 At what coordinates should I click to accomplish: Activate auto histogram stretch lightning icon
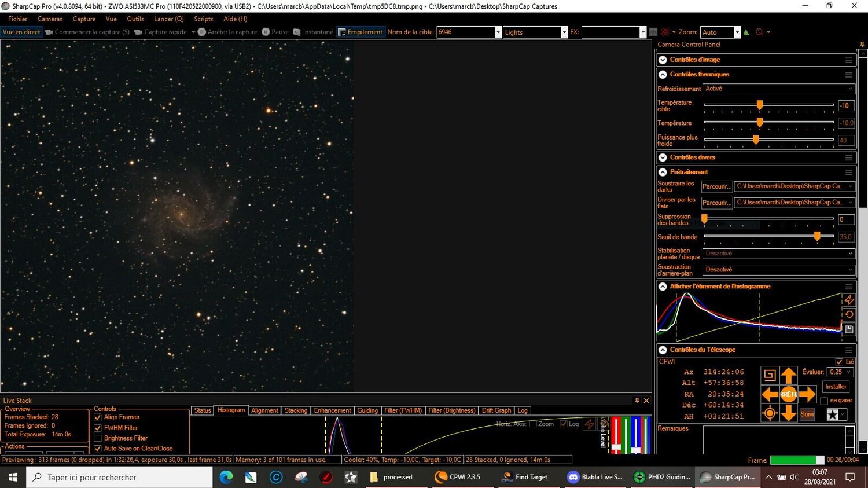[849, 300]
